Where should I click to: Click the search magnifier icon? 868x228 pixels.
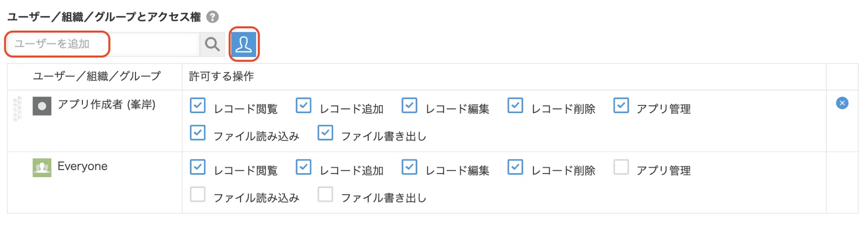212,44
